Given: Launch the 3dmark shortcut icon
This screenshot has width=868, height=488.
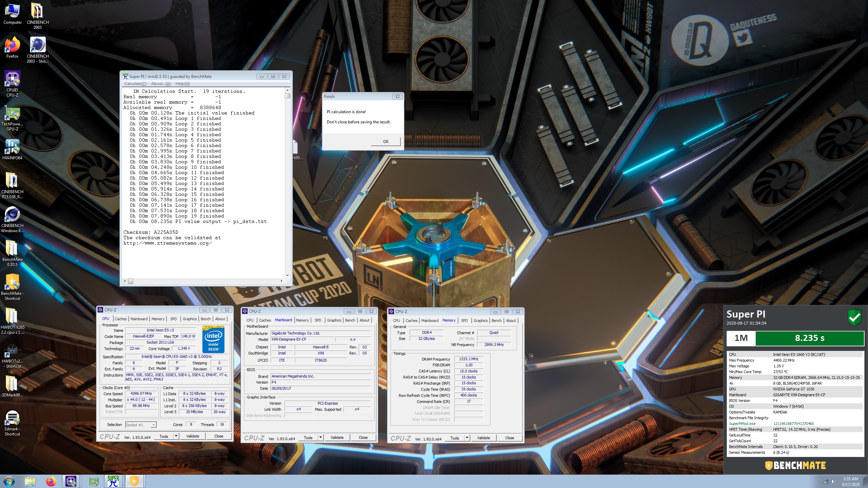Looking at the screenshot, I should (x=12, y=423).
